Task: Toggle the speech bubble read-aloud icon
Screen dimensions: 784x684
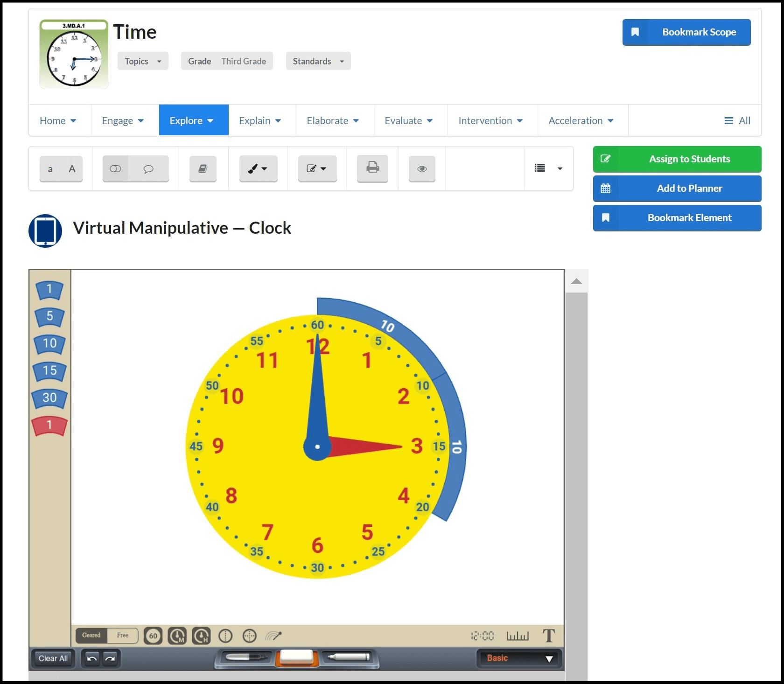Action: point(148,169)
